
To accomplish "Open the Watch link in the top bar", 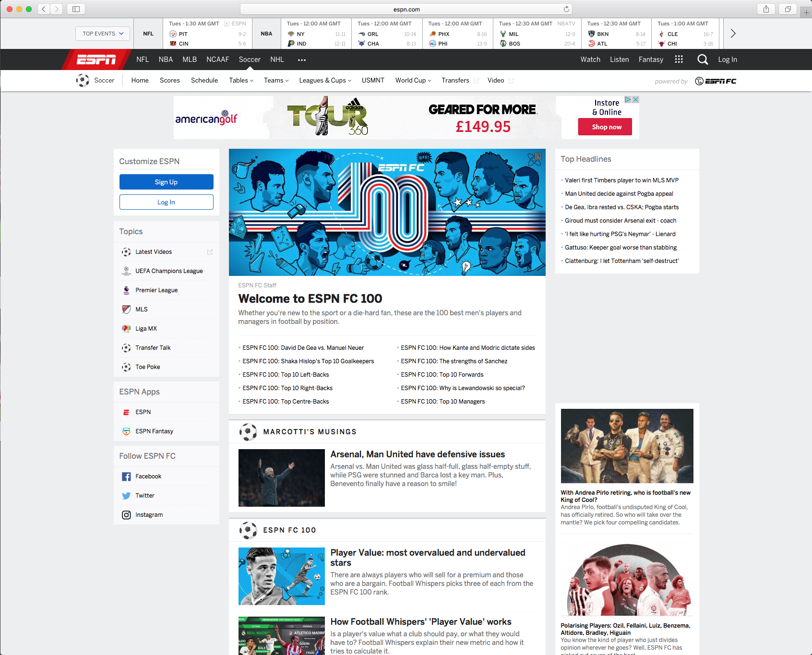I will [590, 60].
